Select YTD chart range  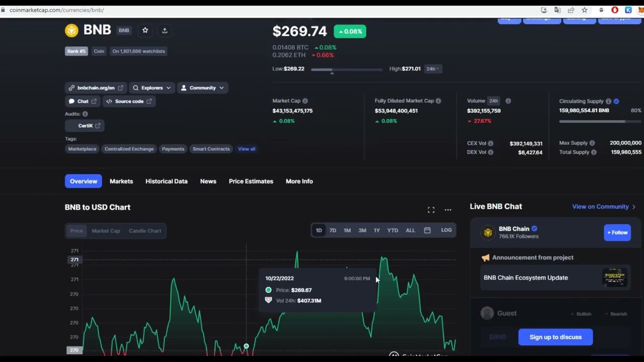click(x=392, y=230)
